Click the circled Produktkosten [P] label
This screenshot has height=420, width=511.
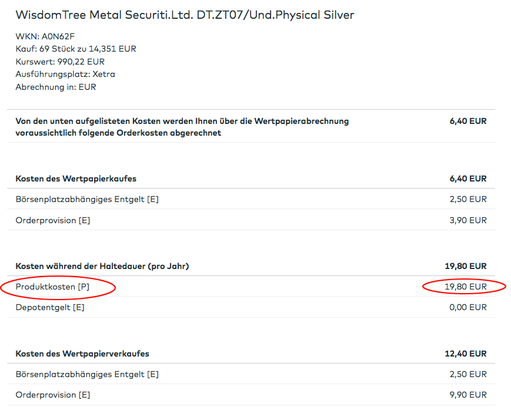pos(52,287)
